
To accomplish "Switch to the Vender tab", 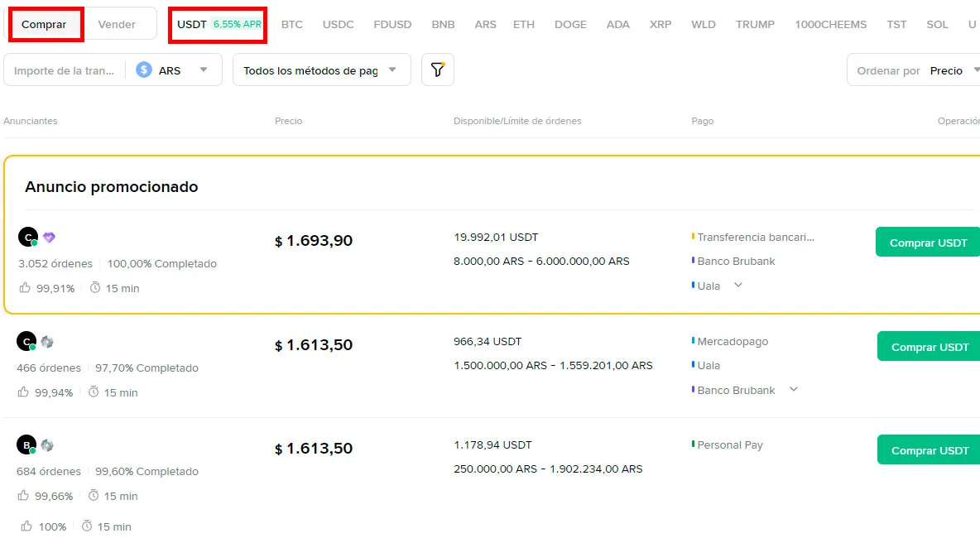I will (x=117, y=24).
